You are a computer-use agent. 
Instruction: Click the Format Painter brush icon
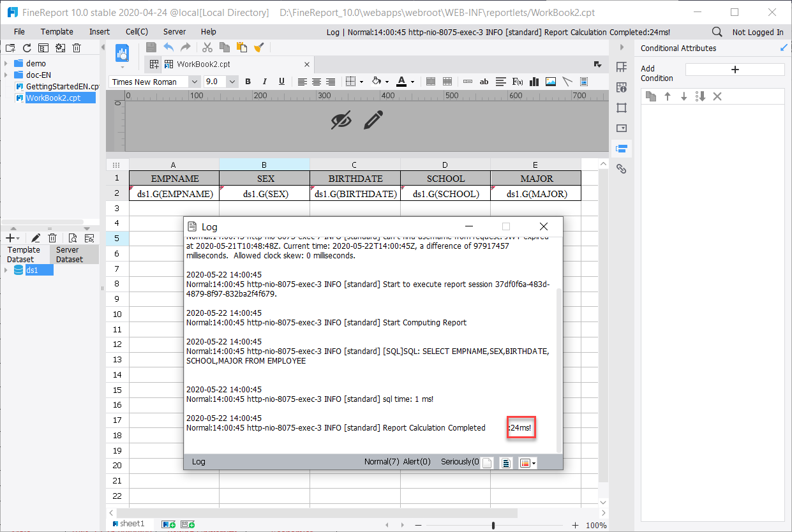258,47
